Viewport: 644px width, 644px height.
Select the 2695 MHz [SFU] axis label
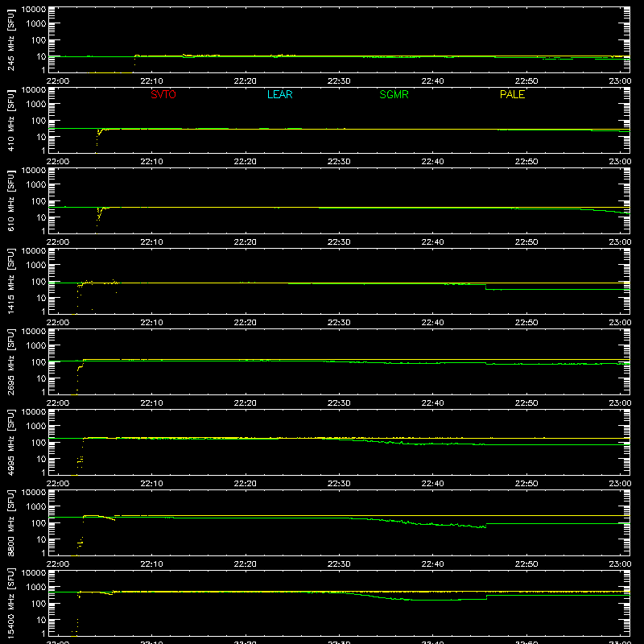click(x=10, y=361)
